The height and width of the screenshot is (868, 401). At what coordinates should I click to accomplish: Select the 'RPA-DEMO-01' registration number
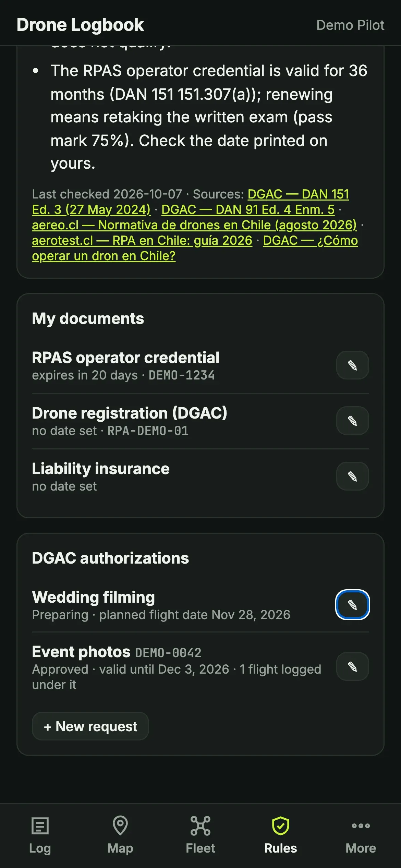(x=148, y=431)
